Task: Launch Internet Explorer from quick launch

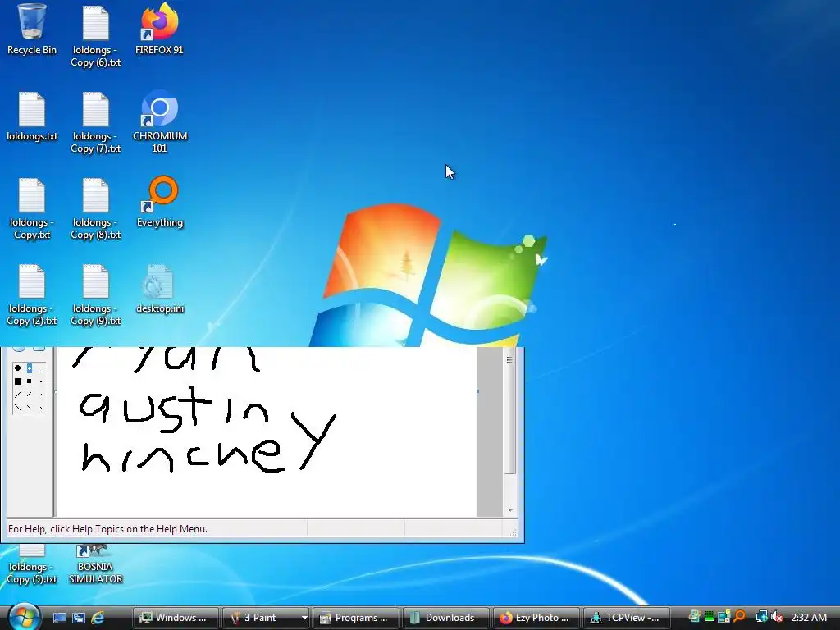Action: (98, 618)
